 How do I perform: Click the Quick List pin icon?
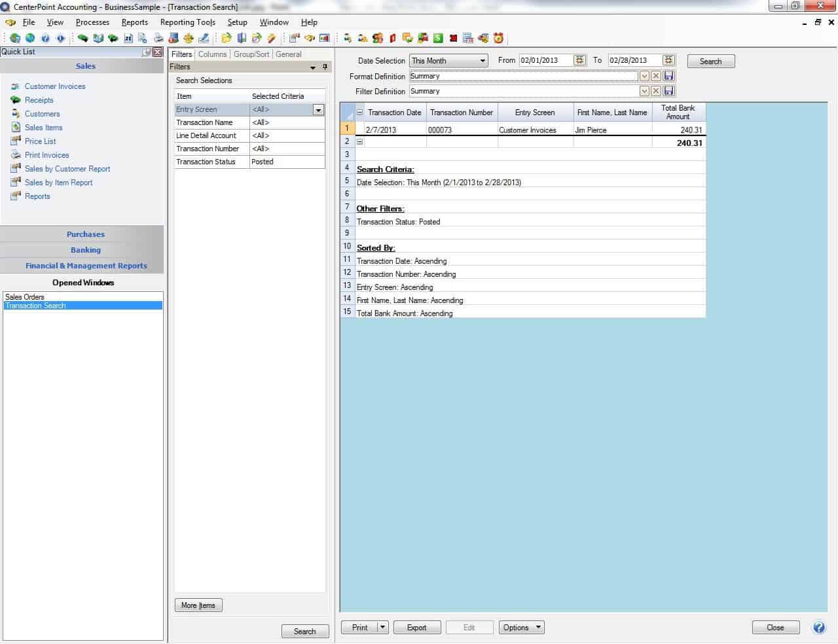tap(147, 52)
